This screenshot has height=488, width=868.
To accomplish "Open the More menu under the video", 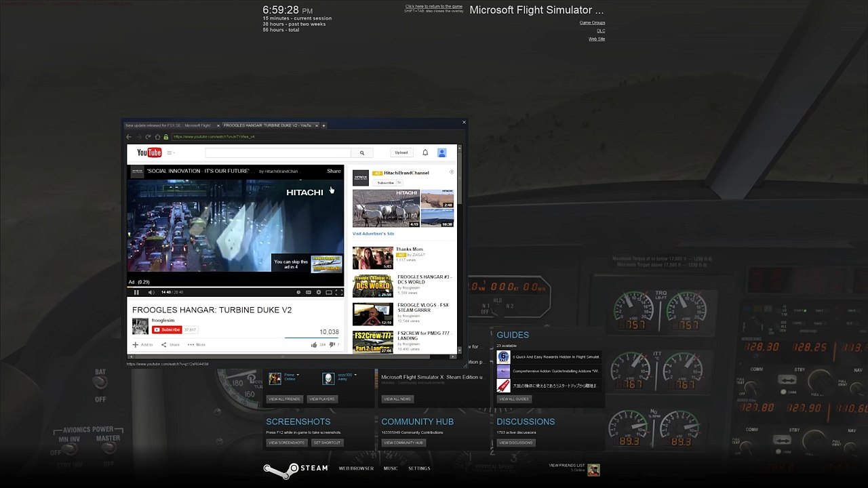I will pyautogui.click(x=197, y=345).
